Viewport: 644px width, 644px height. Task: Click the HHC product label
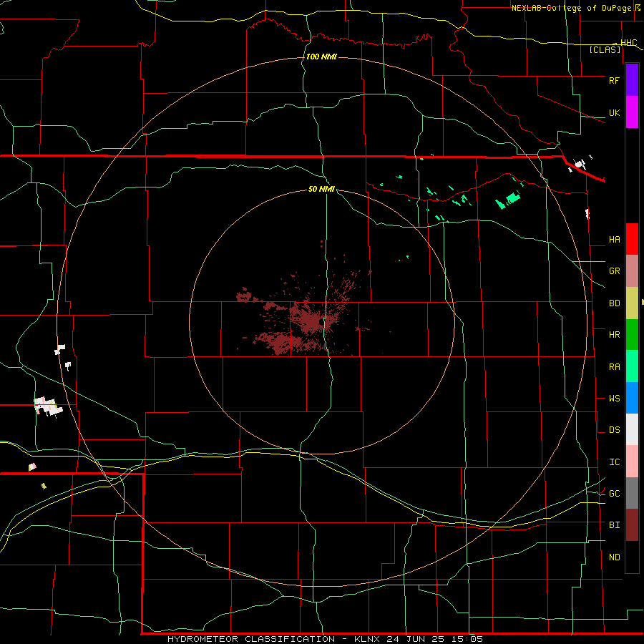pyautogui.click(x=628, y=43)
